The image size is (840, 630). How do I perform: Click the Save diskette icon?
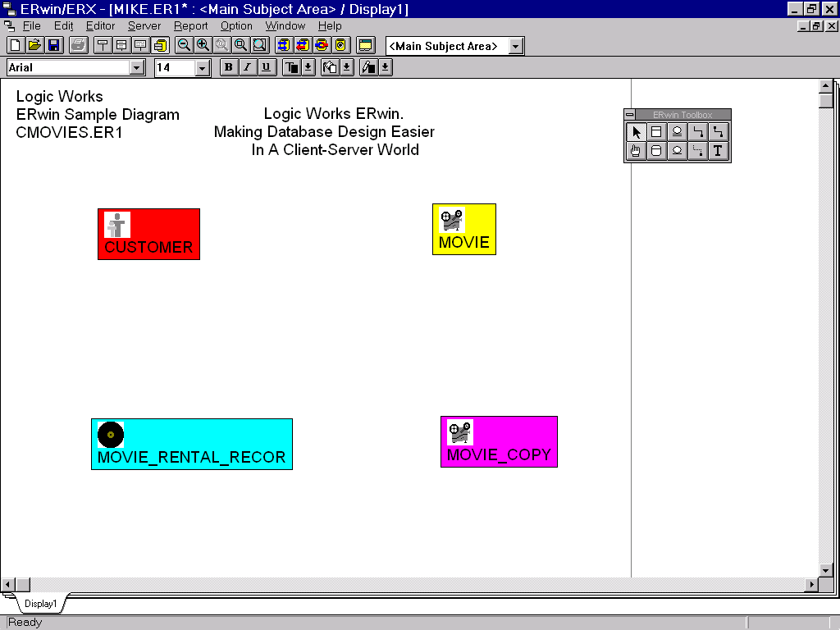pos(53,45)
